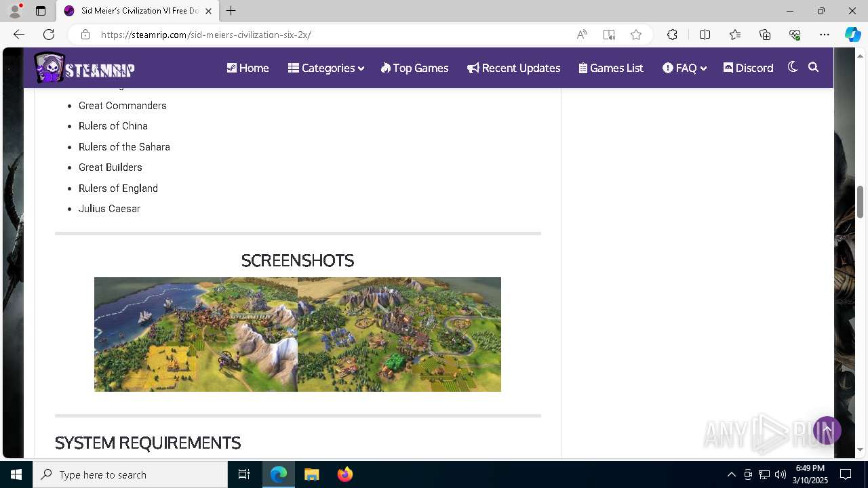The image size is (868, 488).
Task: Click the scrollbar down arrow
Action: [x=860, y=449]
